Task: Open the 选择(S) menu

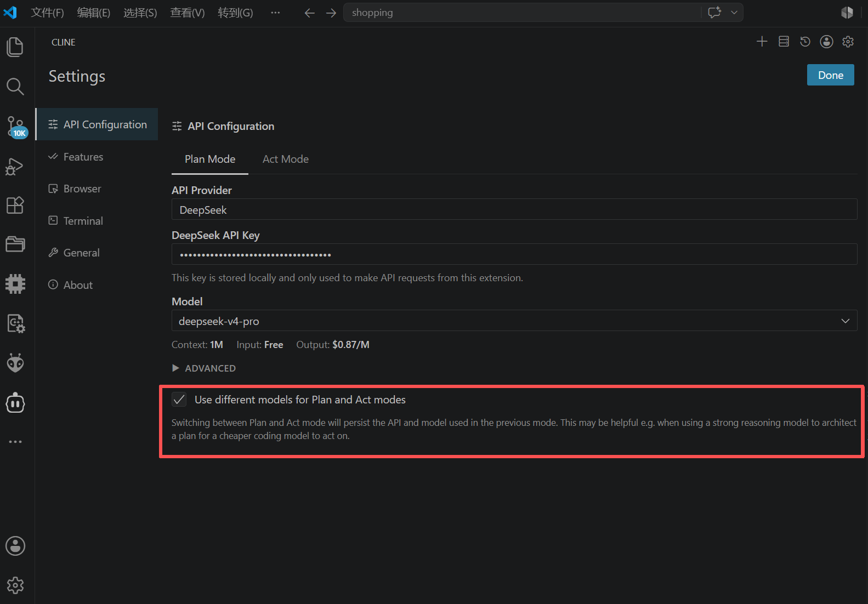Action: [140, 13]
